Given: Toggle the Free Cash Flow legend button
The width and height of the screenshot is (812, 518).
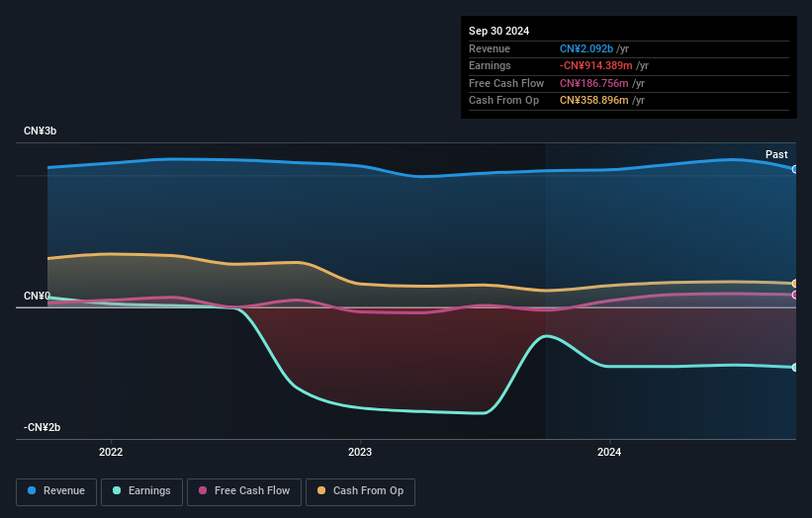Looking at the screenshot, I should (x=244, y=491).
